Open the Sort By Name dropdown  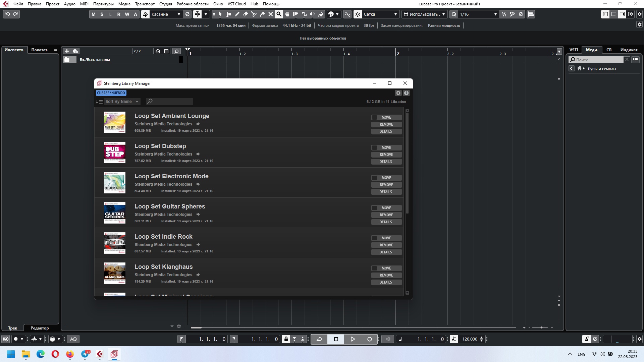(x=122, y=102)
